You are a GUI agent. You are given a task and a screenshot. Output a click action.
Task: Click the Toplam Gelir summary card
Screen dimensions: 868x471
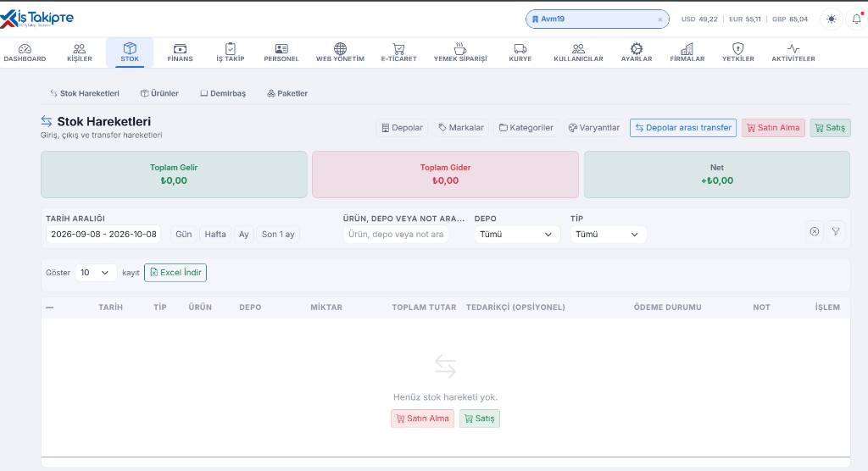point(174,175)
